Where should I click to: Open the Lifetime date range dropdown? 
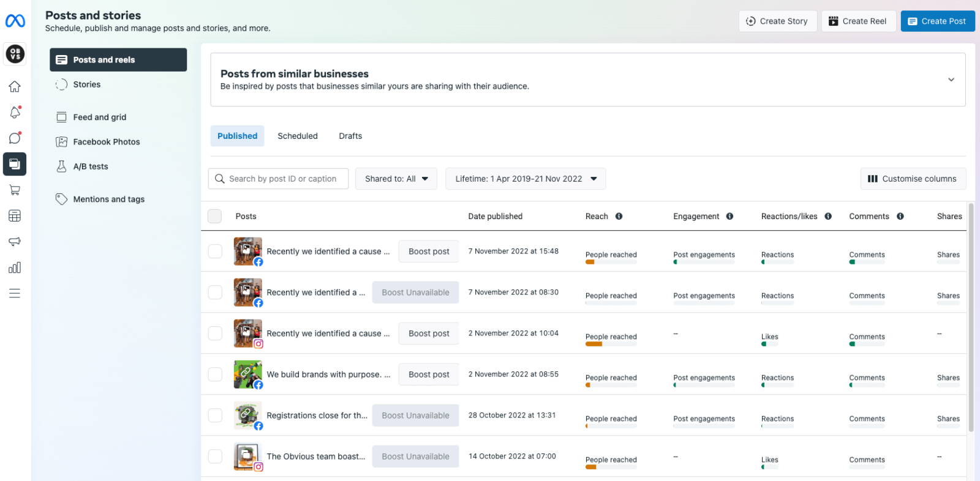(525, 179)
